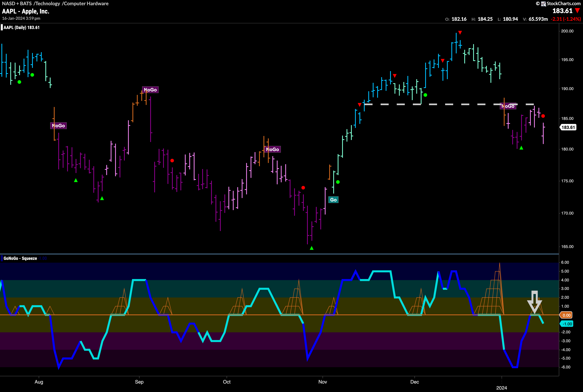Click the red down triangle beside the header price
Image resolution: width=583 pixels, height=392 pixels.
tap(578, 10)
